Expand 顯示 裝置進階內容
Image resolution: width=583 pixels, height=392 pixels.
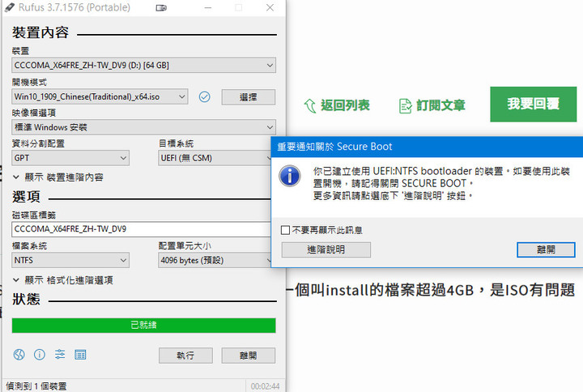(x=58, y=177)
